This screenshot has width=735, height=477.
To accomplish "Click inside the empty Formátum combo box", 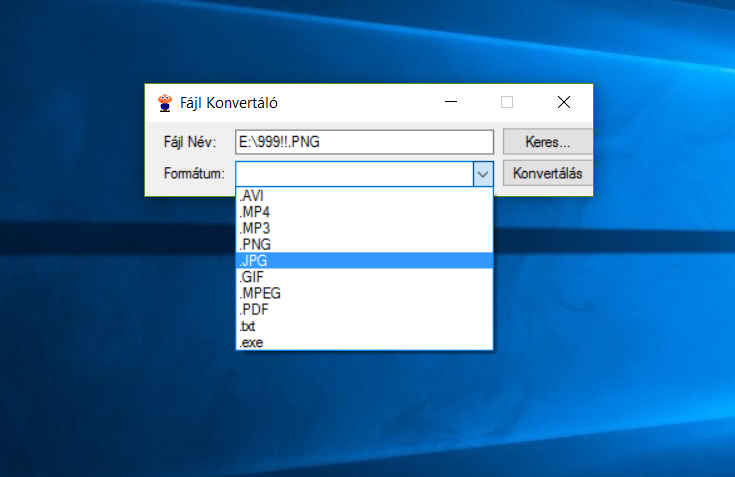I will click(354, 174).
